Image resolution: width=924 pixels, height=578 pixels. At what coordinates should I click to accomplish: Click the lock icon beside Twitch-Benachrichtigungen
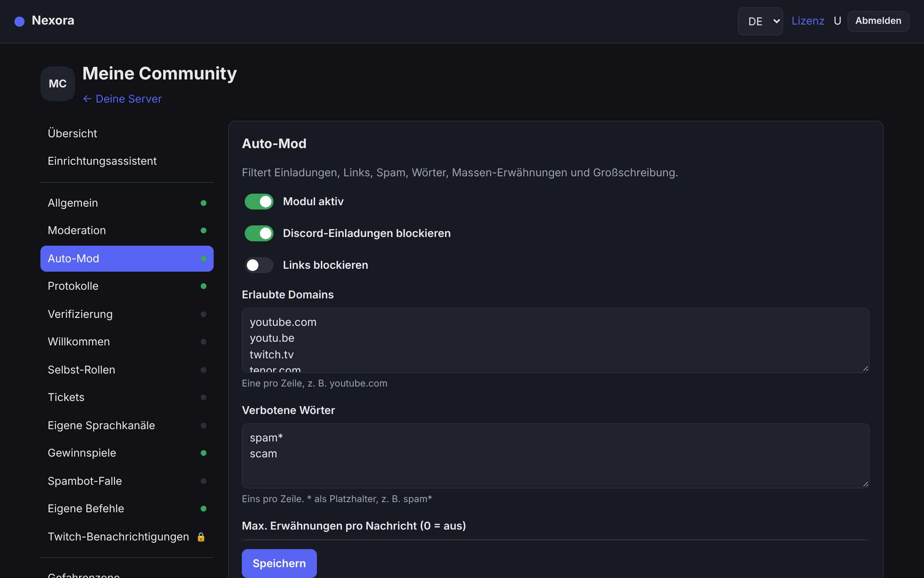[x=201, y=537]
